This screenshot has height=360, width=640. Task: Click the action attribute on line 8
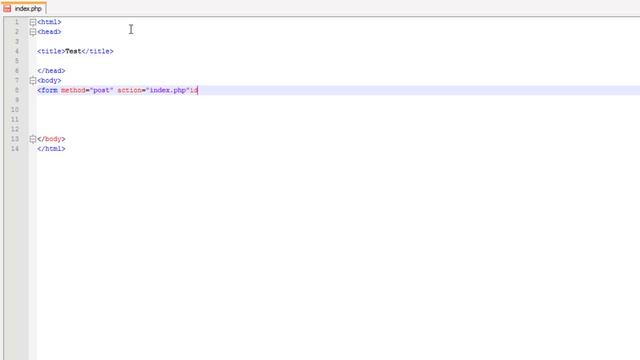click(x=129, y=91)
